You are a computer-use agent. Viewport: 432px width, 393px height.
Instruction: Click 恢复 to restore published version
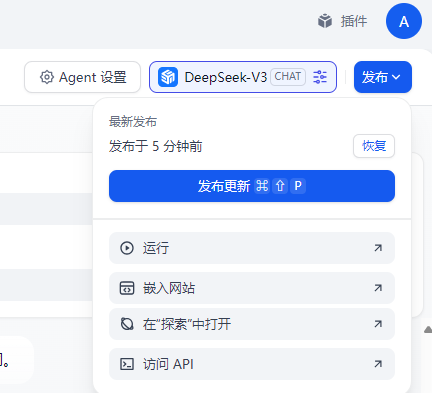[x=374, y=146]
